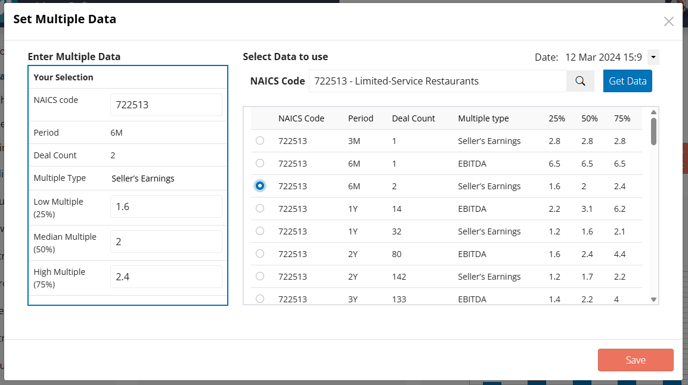Image resolution: width=688 pixels, height=385 pixels.
Task: Click the 25% column header
Action: 556,119
